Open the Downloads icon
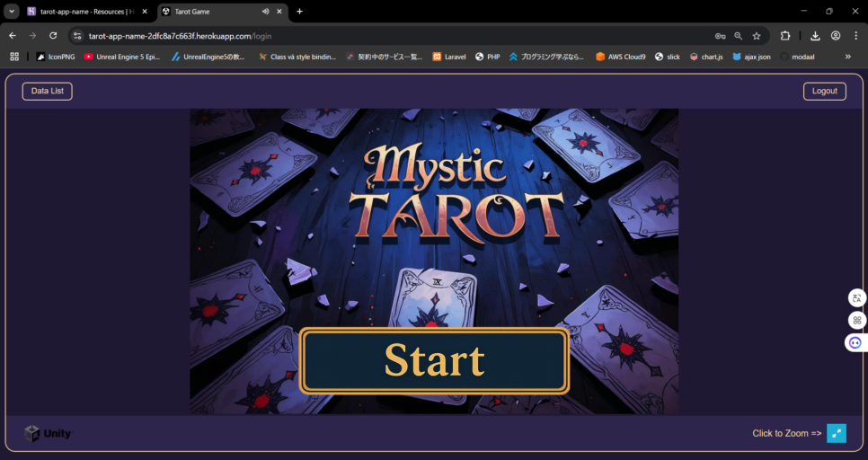This screenshot has width=868, height=460. click(815, 36)
